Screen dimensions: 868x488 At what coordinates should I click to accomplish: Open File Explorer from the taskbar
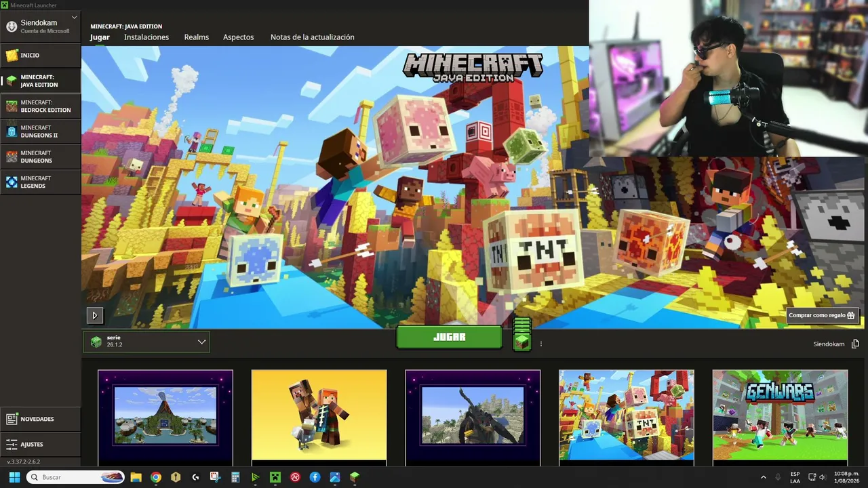coord(136,477)
